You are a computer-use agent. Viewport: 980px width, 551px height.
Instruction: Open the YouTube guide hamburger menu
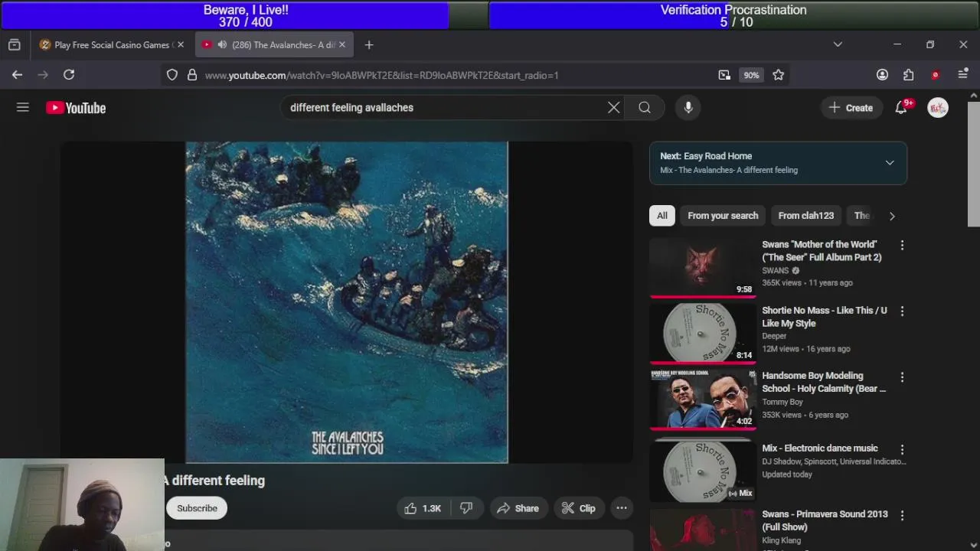tap(23, 108)
